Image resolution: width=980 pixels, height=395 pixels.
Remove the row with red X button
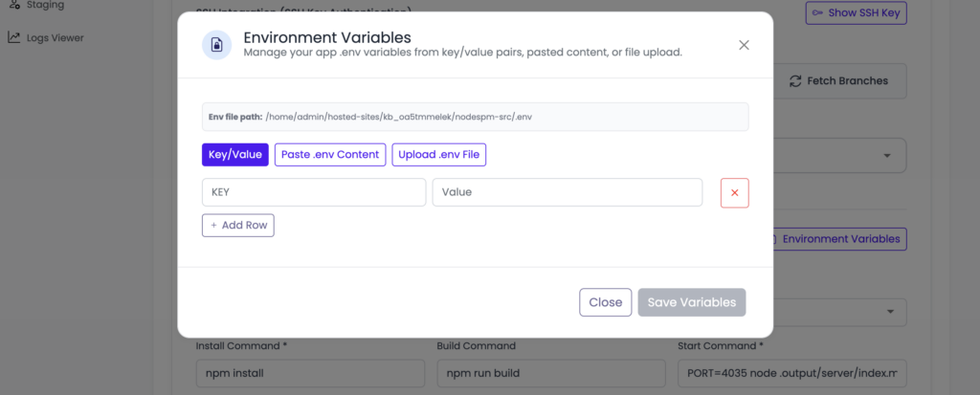point(734,192)
